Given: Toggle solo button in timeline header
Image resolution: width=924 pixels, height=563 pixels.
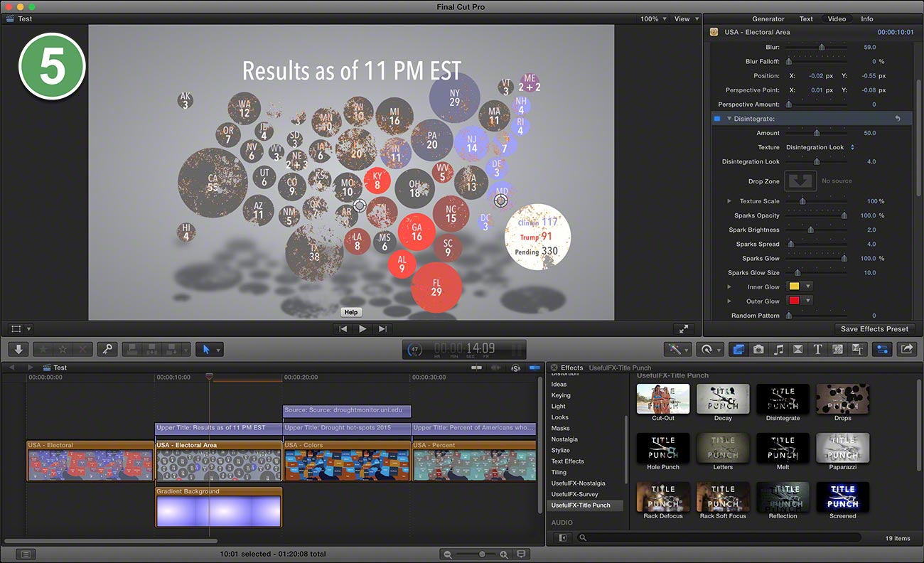Looking at the screenshot, I should 516,368.
